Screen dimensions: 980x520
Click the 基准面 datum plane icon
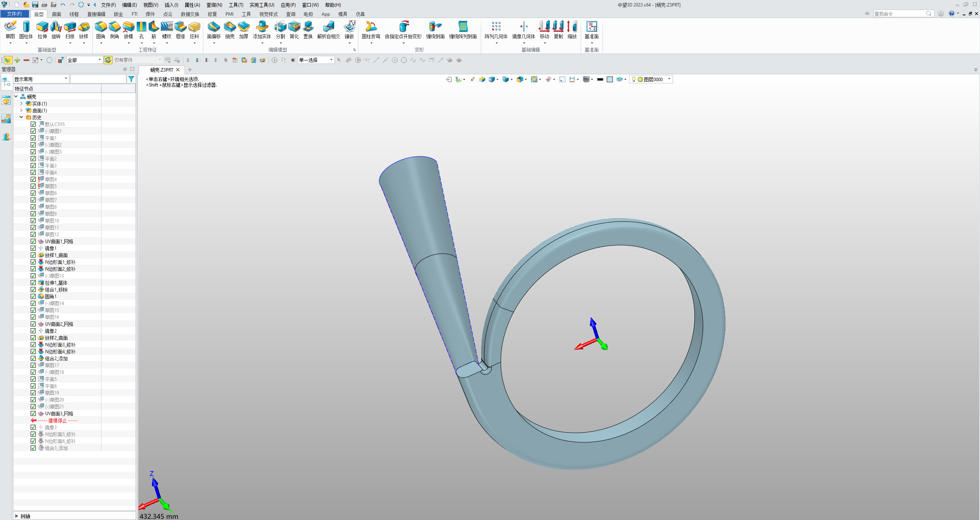pyautogui.click(x=591, y=27)
